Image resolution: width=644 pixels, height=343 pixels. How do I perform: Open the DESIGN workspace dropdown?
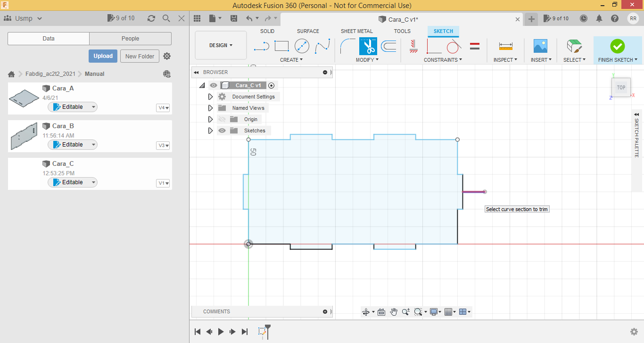coord(221,45)
